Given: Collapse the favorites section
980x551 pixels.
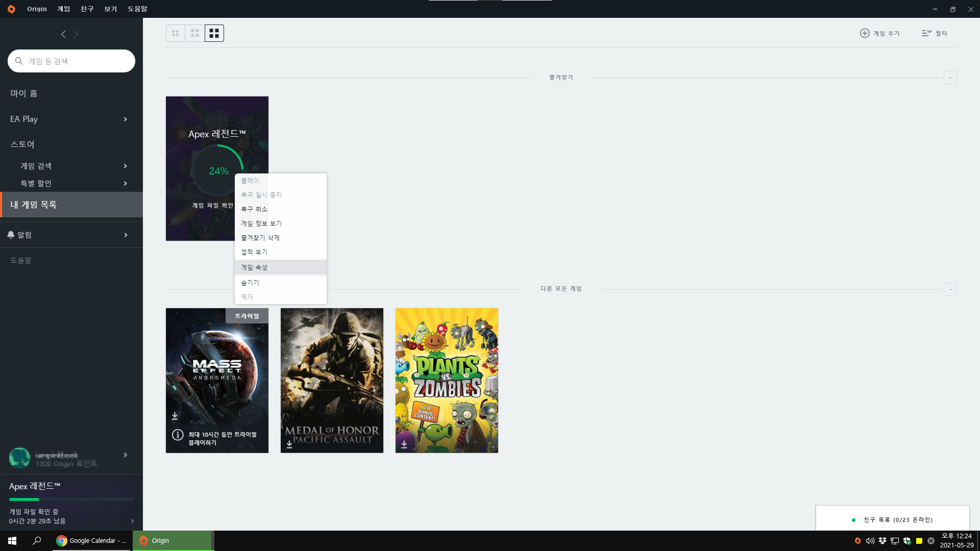Looking at the screenshot, I should (x=950, y=78).
